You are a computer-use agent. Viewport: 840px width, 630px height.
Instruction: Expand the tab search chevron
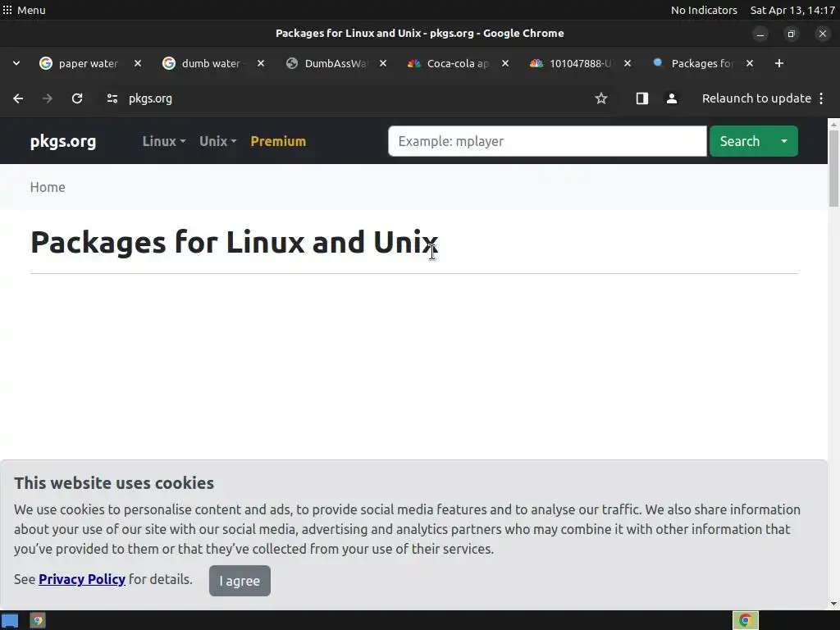[x=16, y=63]
